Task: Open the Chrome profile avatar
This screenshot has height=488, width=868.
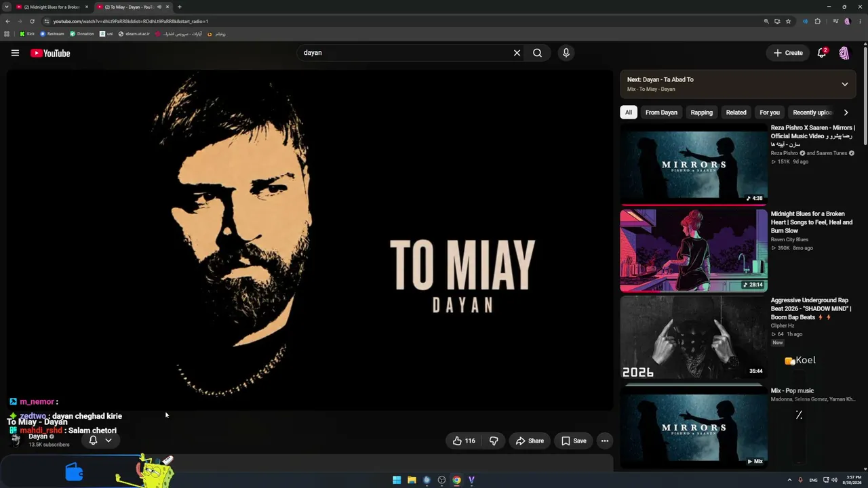Action: point(847,21)
